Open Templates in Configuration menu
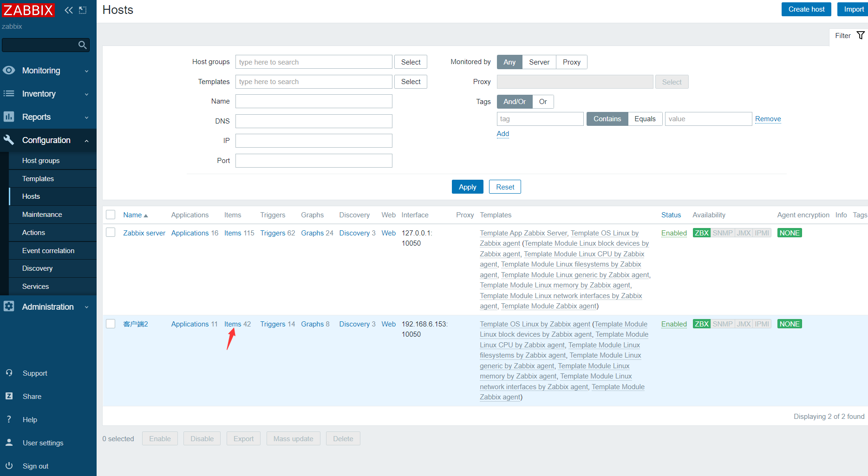 coord(52,178)
